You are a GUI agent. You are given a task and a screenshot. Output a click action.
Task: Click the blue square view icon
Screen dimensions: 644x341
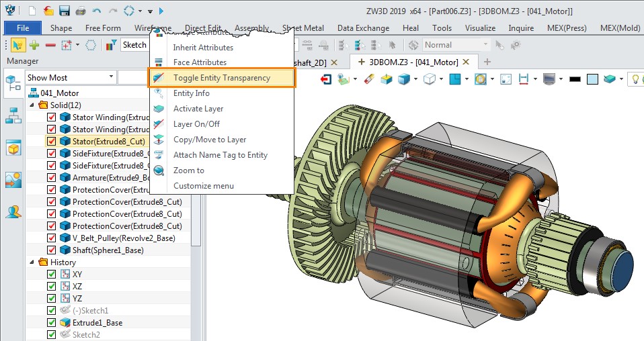pyautogui.click(x=454, y=79)
